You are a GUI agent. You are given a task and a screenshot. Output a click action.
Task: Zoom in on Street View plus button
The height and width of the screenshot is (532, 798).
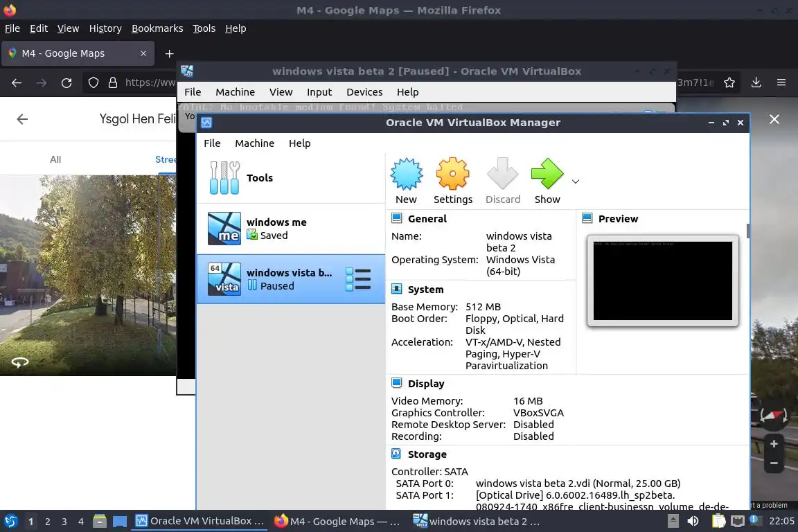774,444
